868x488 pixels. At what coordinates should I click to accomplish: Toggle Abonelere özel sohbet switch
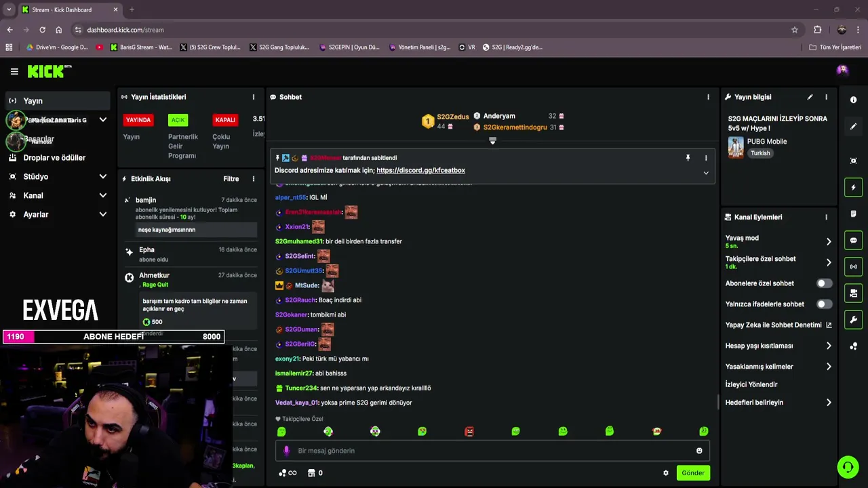coord(824,283)
